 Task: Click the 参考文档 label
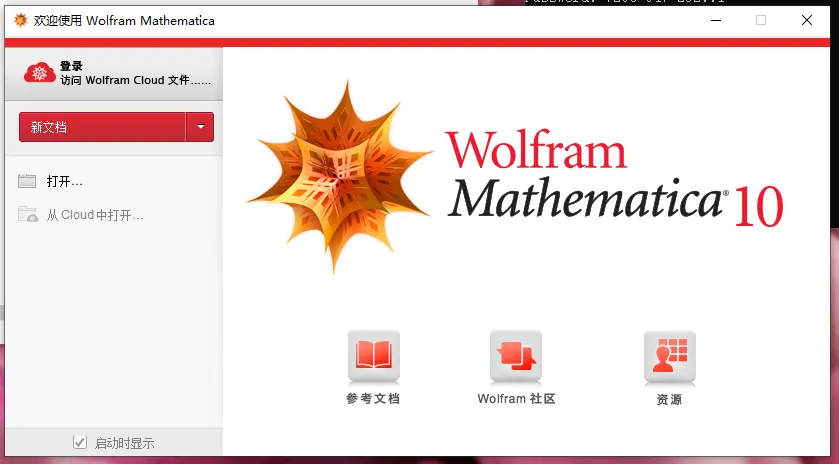[x=373, y=399]
